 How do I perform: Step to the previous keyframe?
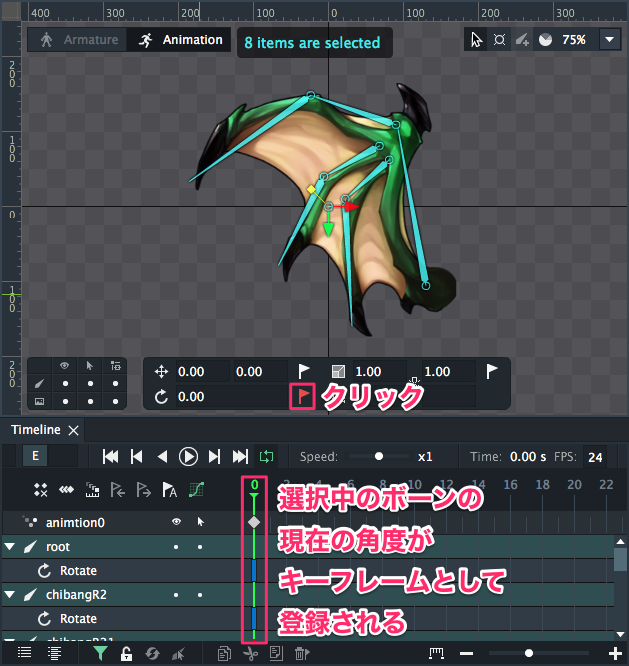pos(136,457)
